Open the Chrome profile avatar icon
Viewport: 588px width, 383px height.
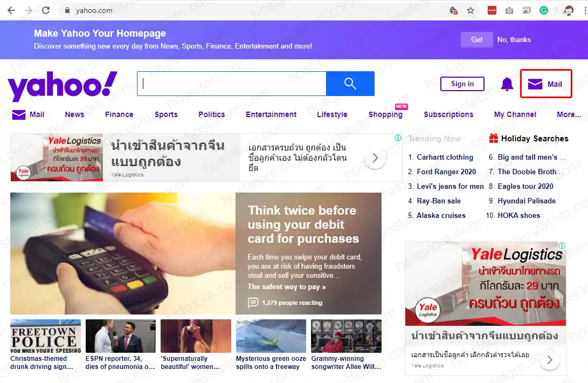click(x=568, y=10)
